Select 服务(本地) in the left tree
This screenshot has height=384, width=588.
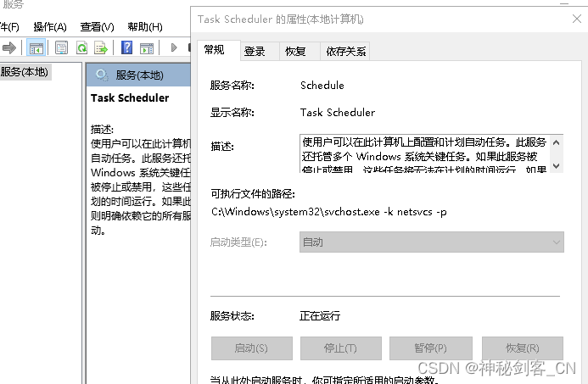[x=25, y=71]
